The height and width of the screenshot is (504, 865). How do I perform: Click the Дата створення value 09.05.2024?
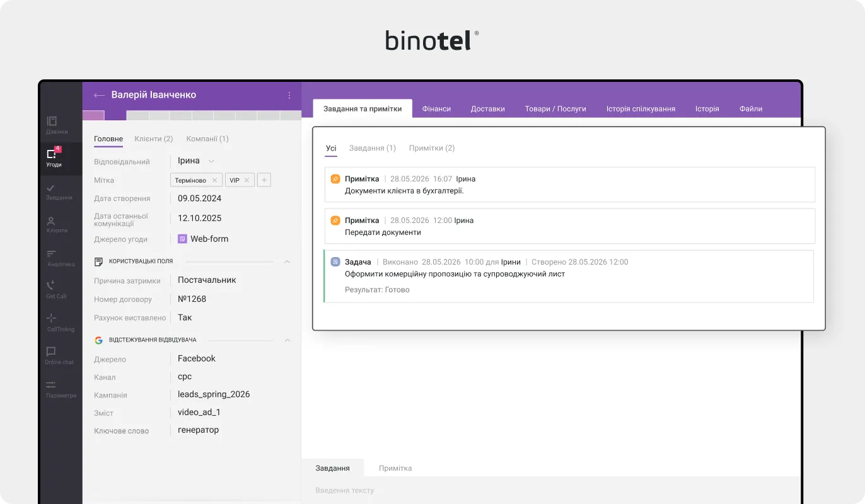(x=200, y=198)
